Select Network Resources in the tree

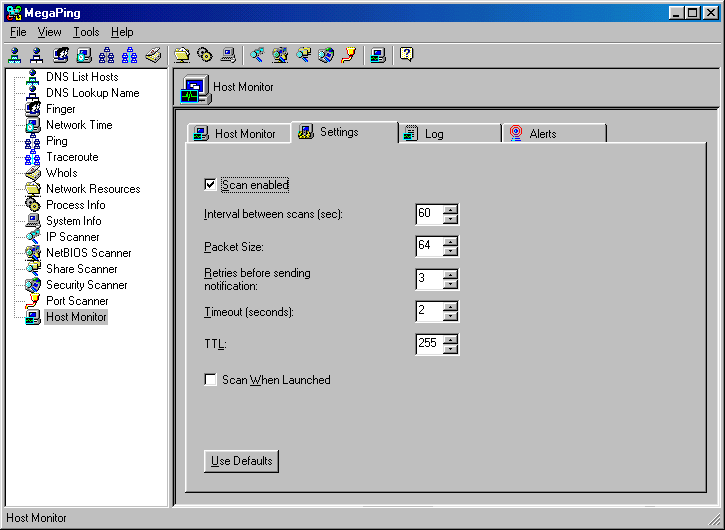93,189
